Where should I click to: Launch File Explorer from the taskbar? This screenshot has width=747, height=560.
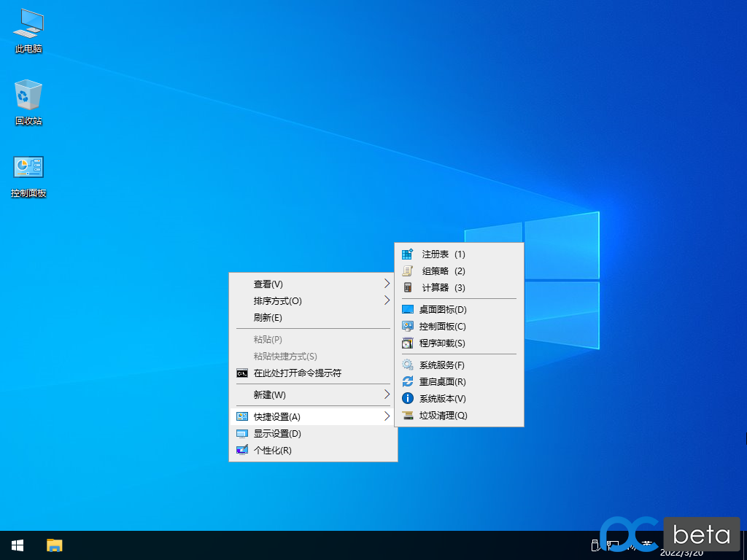(54, 545)
